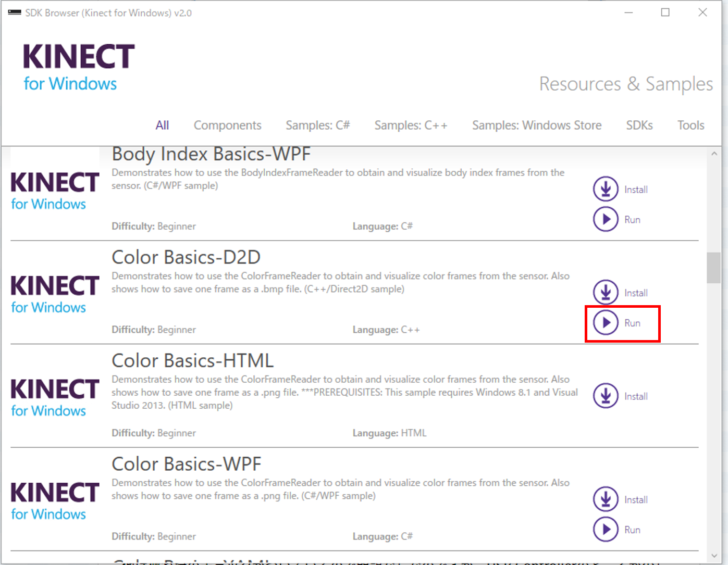Click the scrollbar up arrow
The width and height of the screenshot is (728, 565).
coord(713,154)
